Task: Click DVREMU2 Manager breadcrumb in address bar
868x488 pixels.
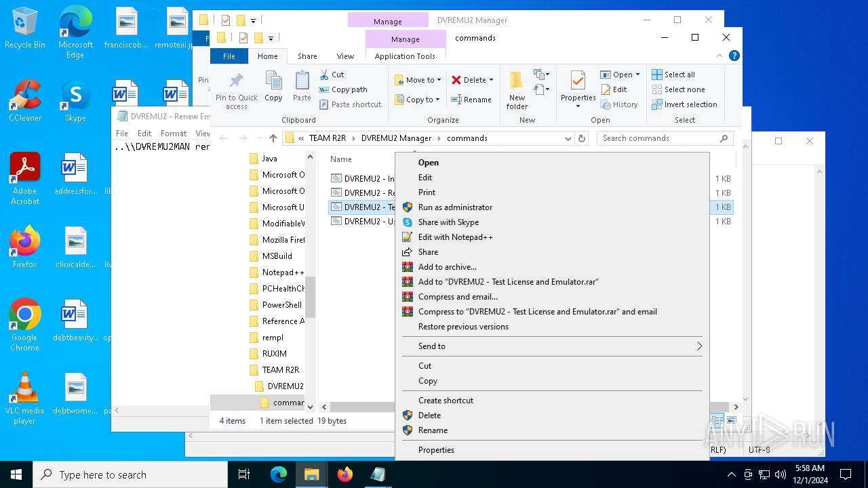Action: [x=396, y=138]
